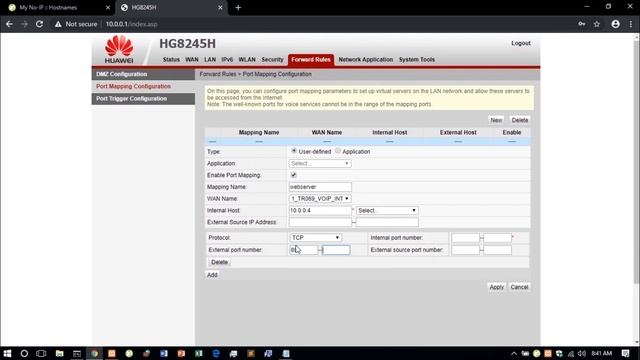Open Task View on taskbar
Screen dimensions: 640x360
[41, 353]
